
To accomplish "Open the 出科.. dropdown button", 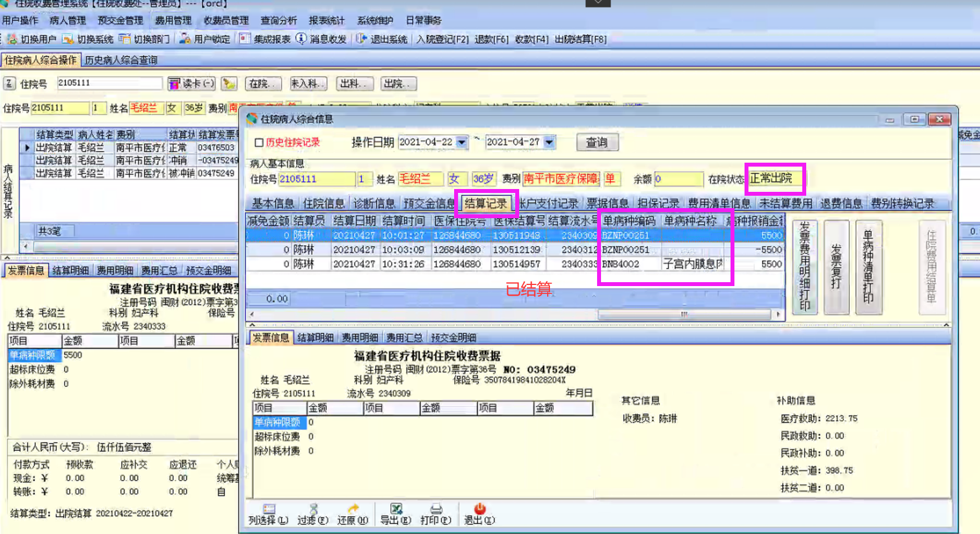I will point(354,84).
